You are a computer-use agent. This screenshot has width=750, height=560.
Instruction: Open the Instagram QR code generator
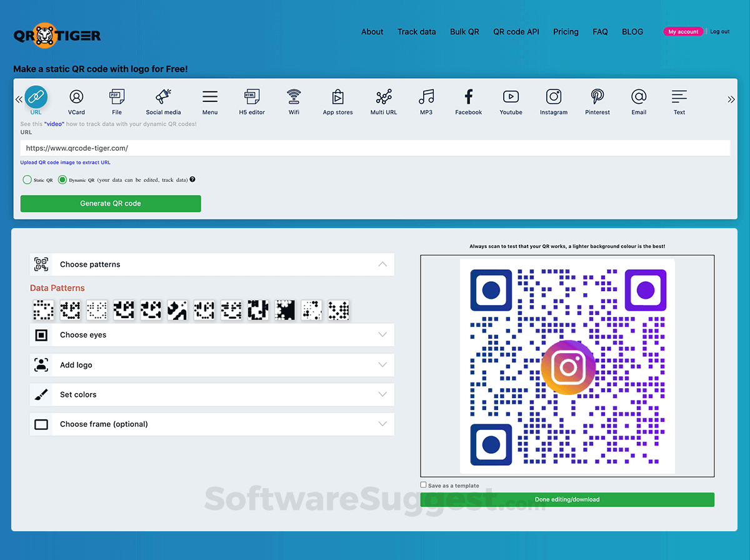[553, 101]
